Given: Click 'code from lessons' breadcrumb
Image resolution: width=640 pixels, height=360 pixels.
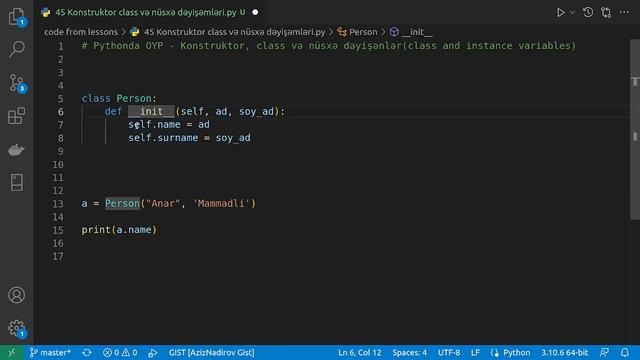Looking at the screenshot, I should pos(81,32).
